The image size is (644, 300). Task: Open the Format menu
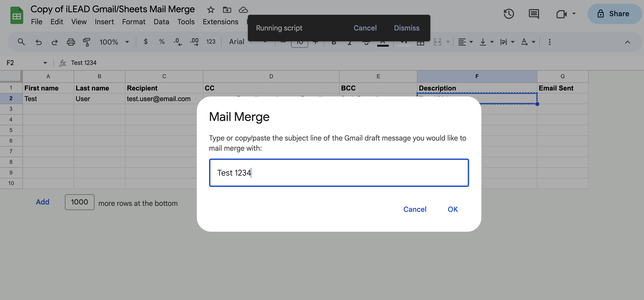click(x=134, y=22)
